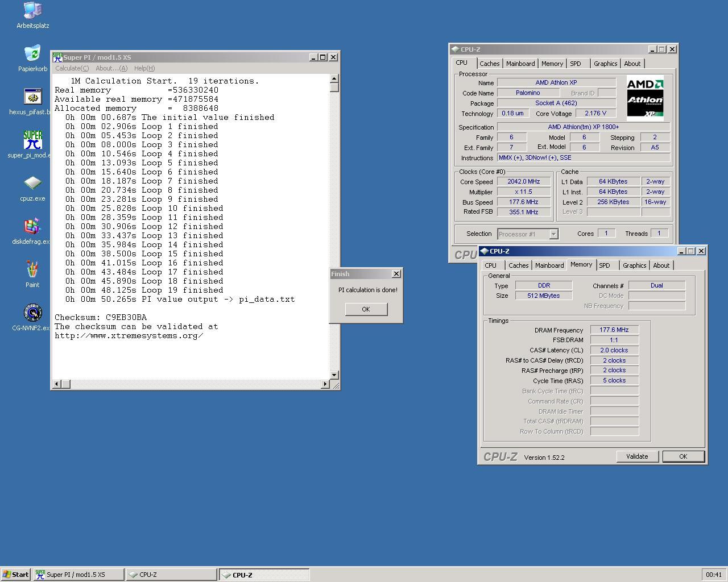Close the front CPU-Z Memory window
Image resolution: width=728 pixels, height=582 pixels.
pyautogui.click(x=701, y=251)
